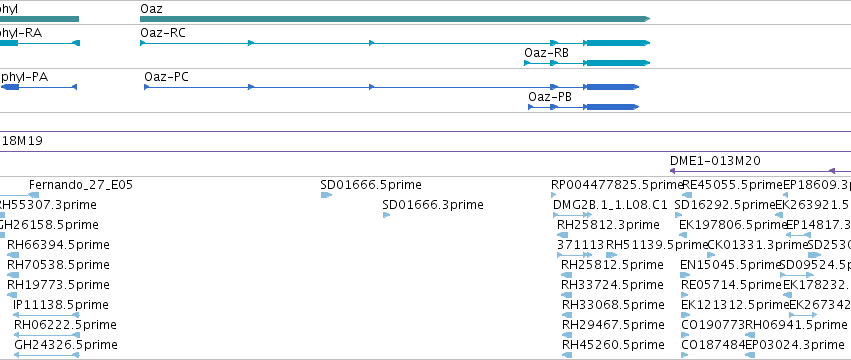This screenshot has width=851, height=360.
Task: Select EST RH19773.5prime
Action: coord(58,285)
